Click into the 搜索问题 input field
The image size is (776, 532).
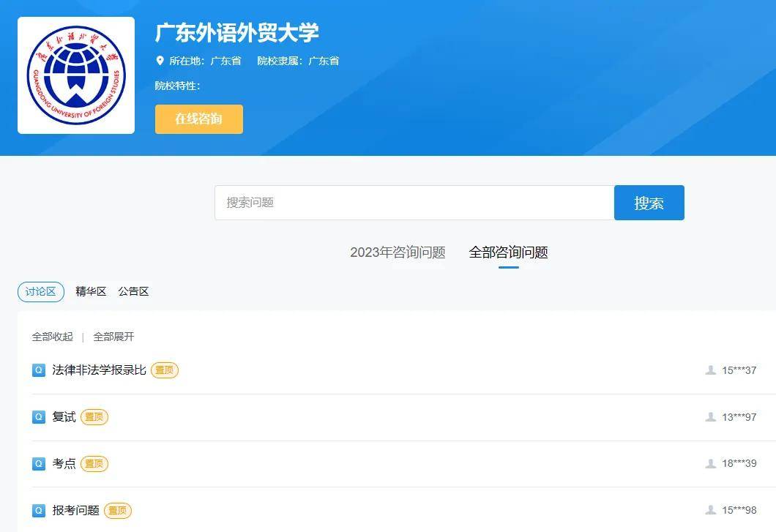tap(414, 203)
